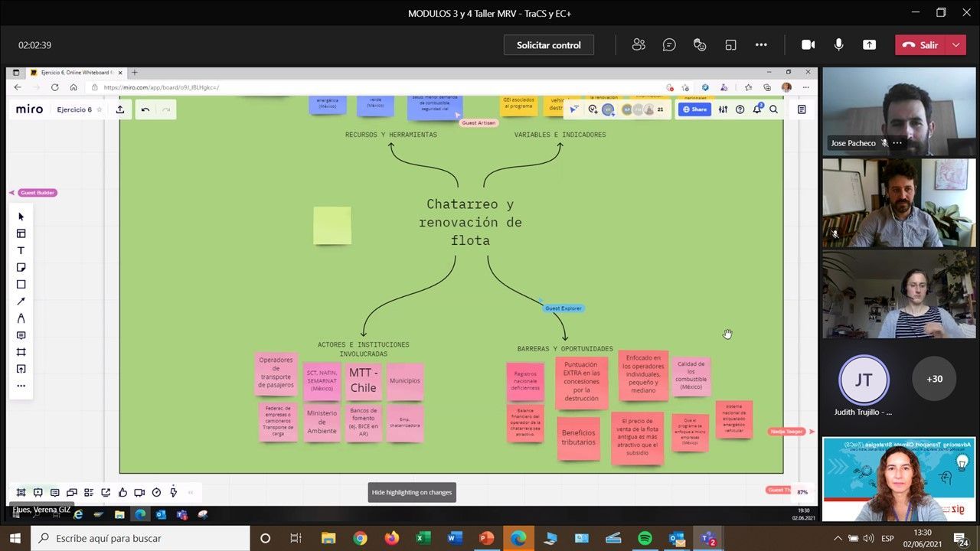Show the +30 additional participants

tap(934, 379)
